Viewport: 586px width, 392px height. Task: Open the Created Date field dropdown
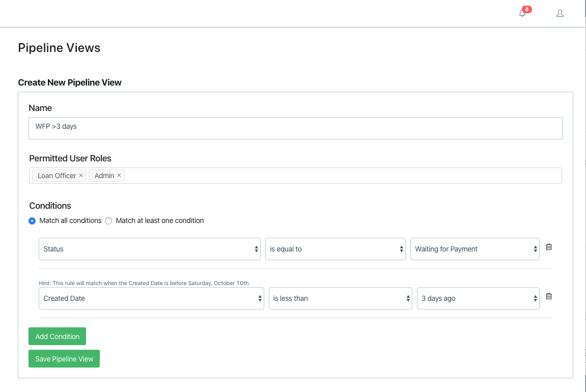point(151,298)
